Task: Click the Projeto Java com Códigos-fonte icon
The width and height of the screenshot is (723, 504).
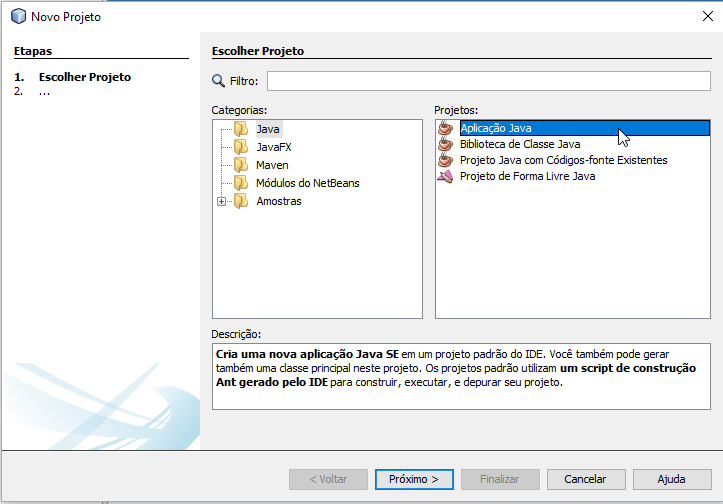Action: coord(446,160)
